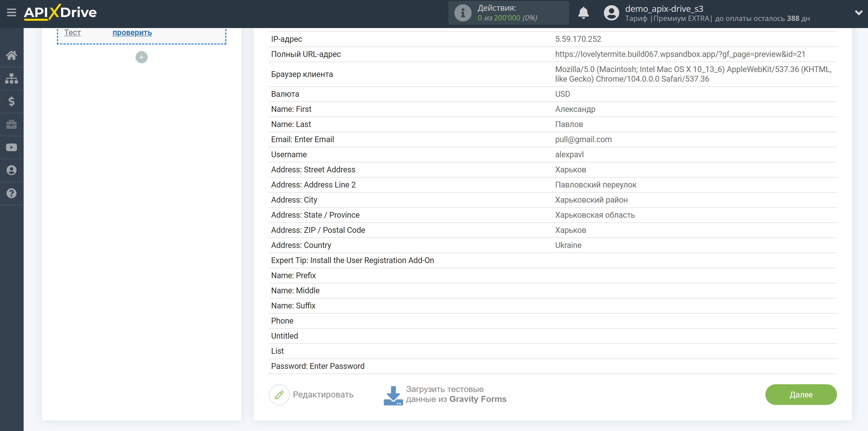Open the connections sitemap sidebar icon
The width and height of the screenshot is (868, 431).
(12, 78)
